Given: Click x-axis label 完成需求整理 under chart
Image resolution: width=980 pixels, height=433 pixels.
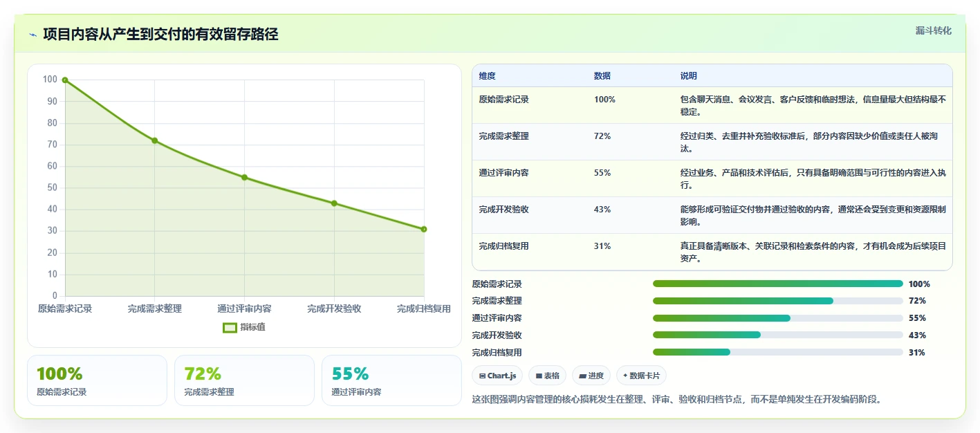Looking at the screenshot, I should tap(154, 308).
